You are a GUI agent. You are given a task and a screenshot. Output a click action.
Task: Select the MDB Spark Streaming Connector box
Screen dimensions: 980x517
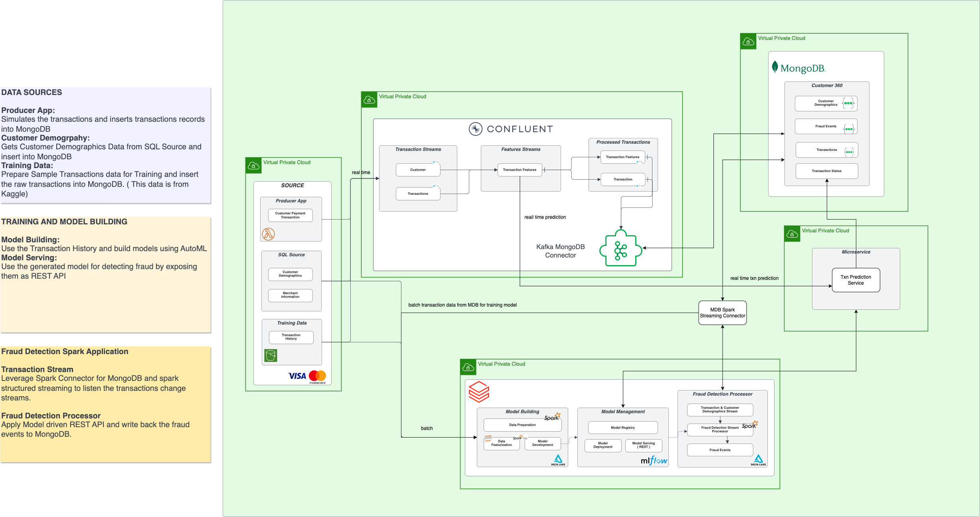point(722,313)
